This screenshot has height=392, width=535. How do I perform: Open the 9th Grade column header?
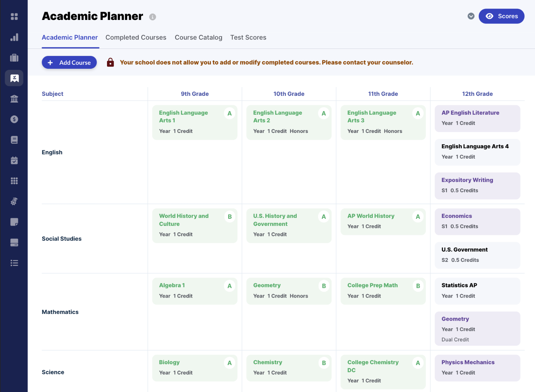(195, 94)
